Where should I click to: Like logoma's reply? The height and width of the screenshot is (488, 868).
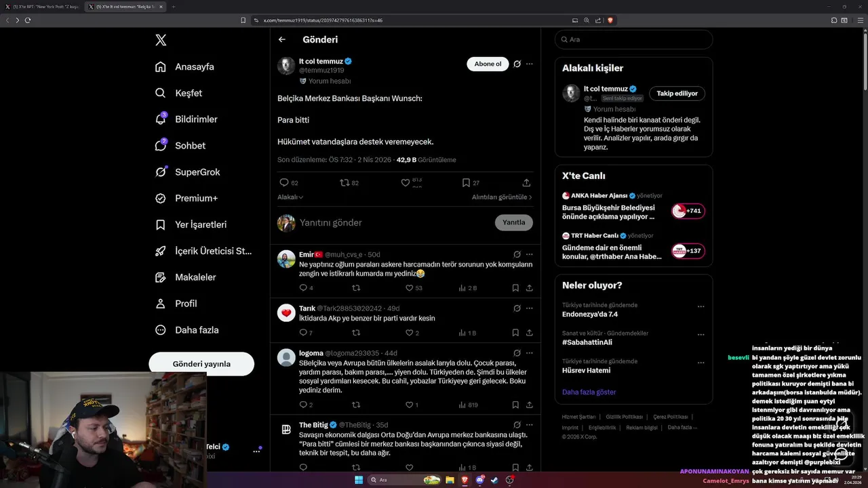point(410,405)
